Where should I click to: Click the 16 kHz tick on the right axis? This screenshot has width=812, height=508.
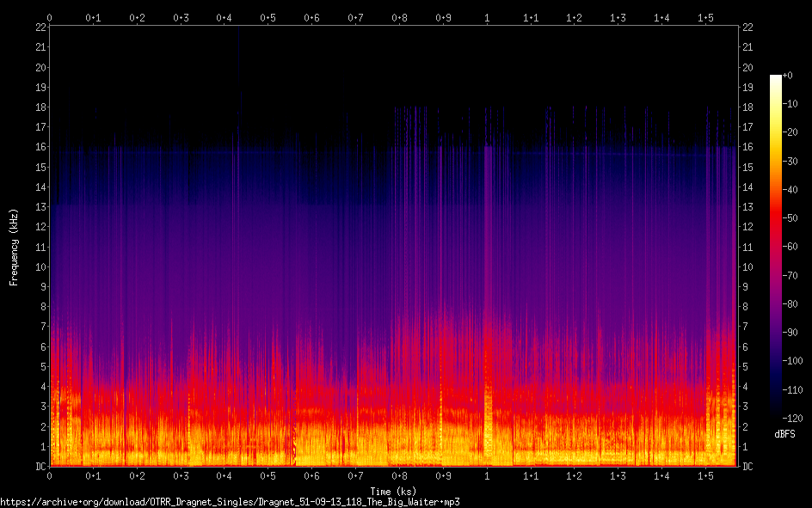(x=747, y=147)
